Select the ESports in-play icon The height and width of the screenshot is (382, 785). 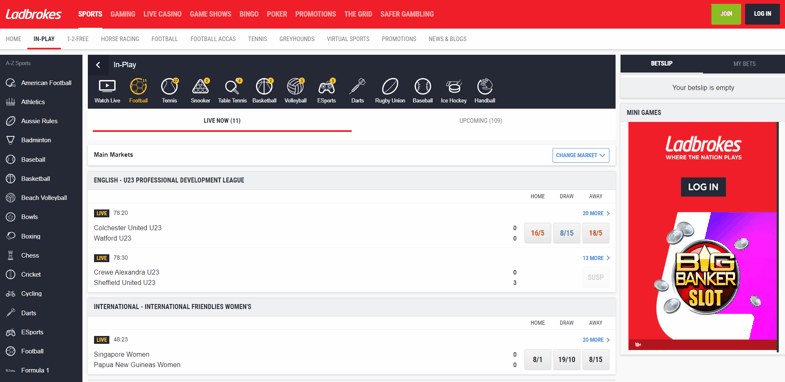tap(327, 91)
